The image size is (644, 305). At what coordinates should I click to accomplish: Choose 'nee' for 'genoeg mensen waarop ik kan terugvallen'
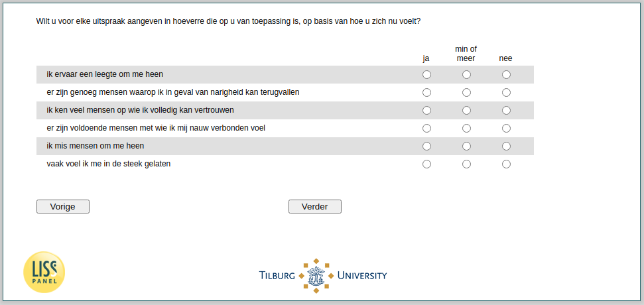pos(507,93)
